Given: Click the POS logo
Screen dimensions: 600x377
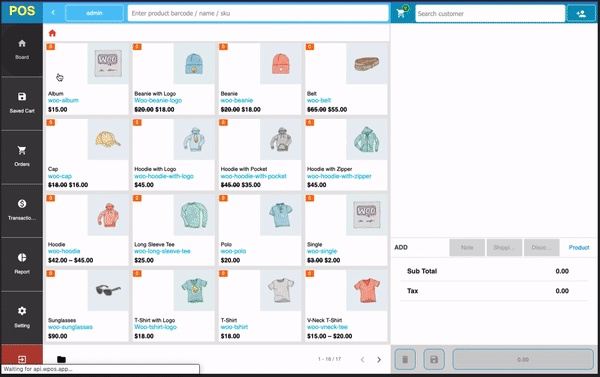Looking at the screenshot, I should (x=22, y=11).
